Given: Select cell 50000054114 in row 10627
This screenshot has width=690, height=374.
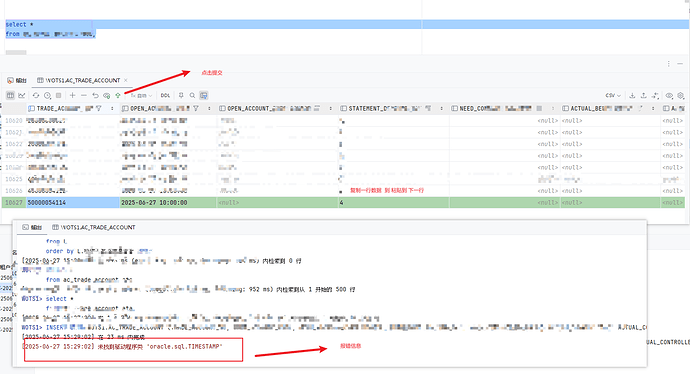Looking at the screenshot, I should 73,202.
